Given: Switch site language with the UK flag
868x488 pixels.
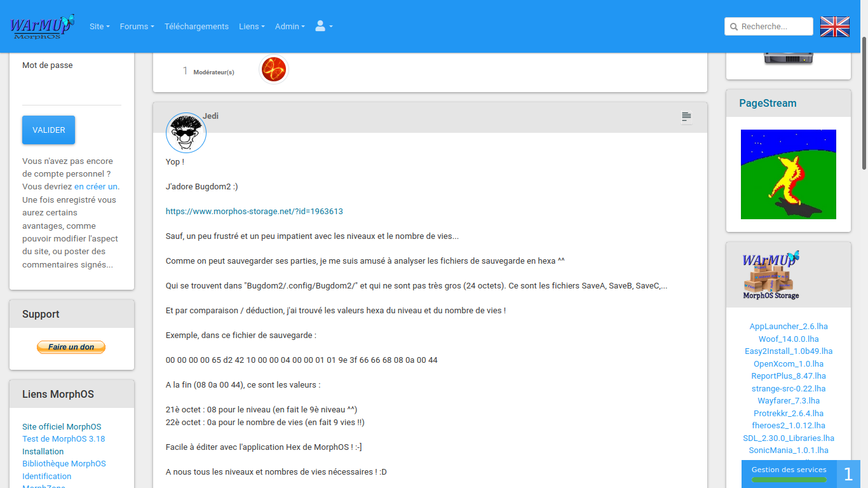Looking at the screenshot, I should [835, 27].
